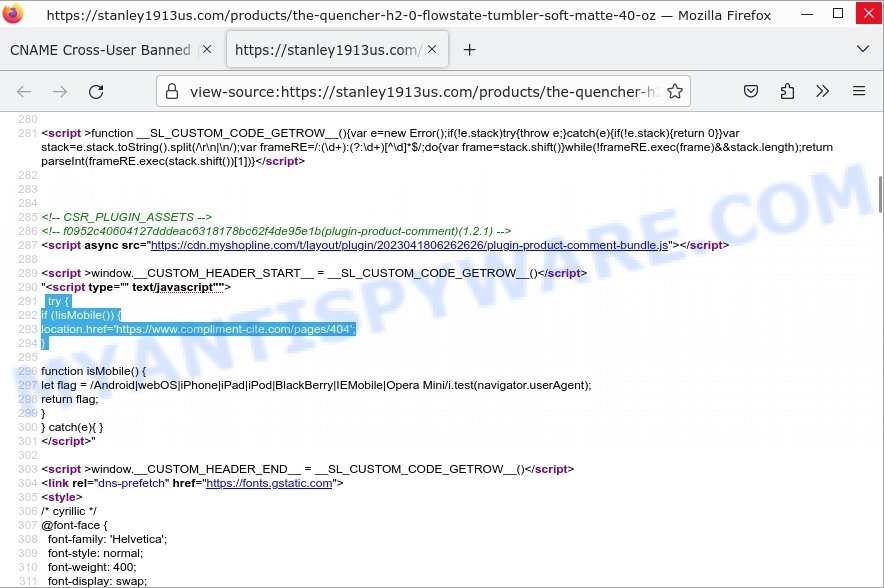This screenshot has width=884, height=588.
Task: Click the 'font-weight: 400;' line
Action: 92,567
